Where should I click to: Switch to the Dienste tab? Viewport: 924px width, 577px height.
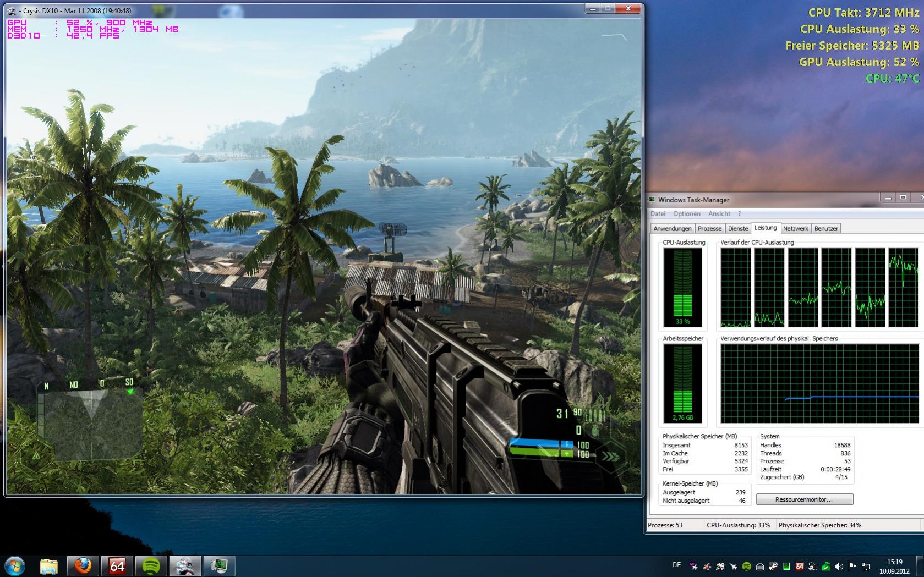pyautogui.click(x=738, y=228)
